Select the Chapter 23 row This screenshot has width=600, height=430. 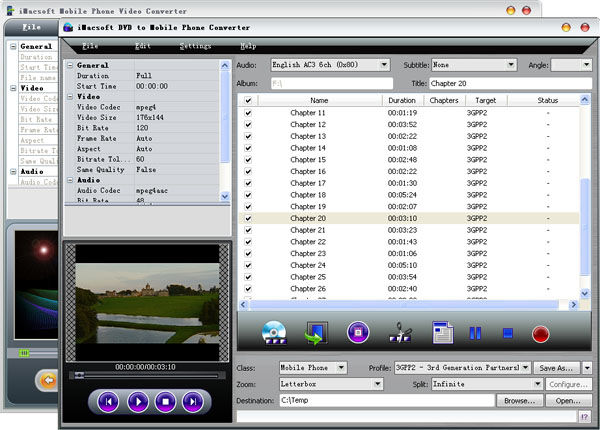(409, 254)
